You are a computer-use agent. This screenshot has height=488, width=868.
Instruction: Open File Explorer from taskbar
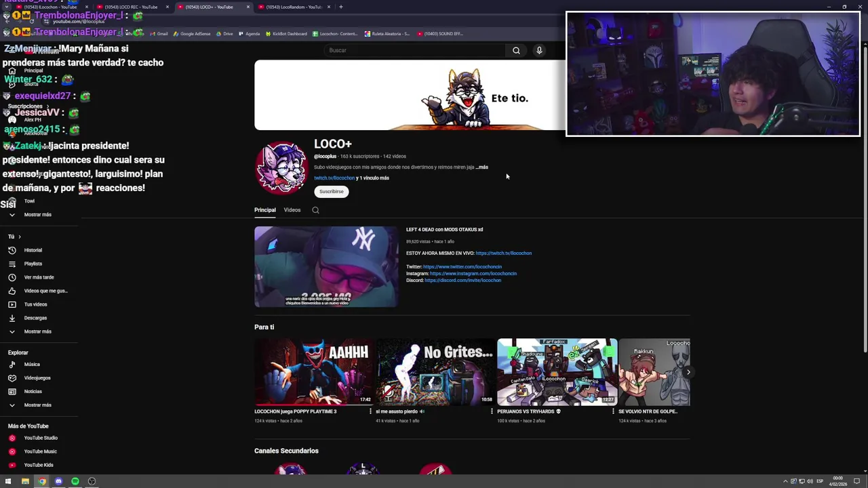tap(25, 481)
